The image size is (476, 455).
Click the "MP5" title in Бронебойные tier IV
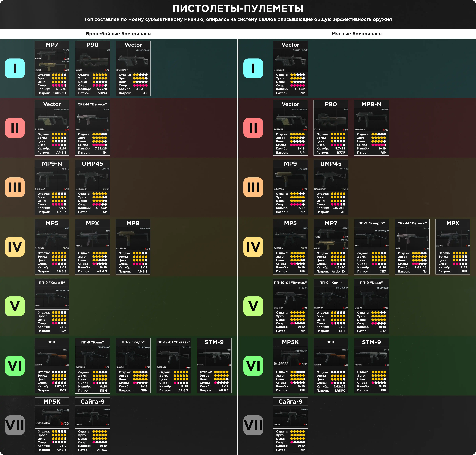pos(52,223)
